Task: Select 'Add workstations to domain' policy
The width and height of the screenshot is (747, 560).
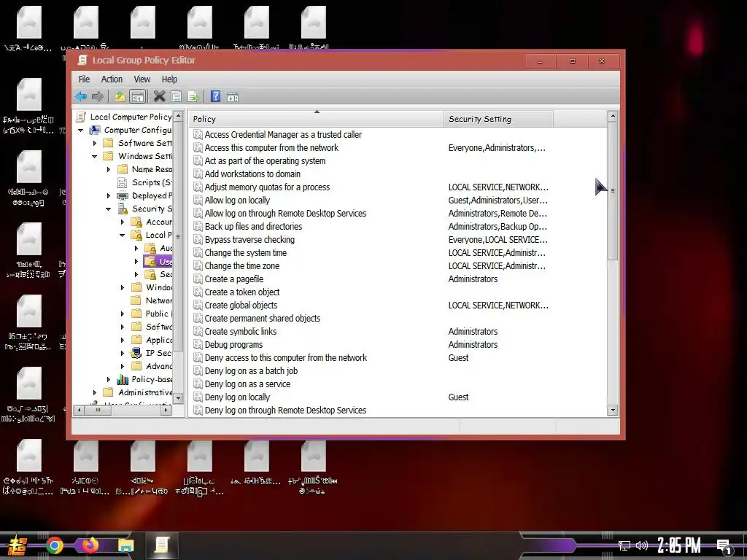Action: click(252, 174)
